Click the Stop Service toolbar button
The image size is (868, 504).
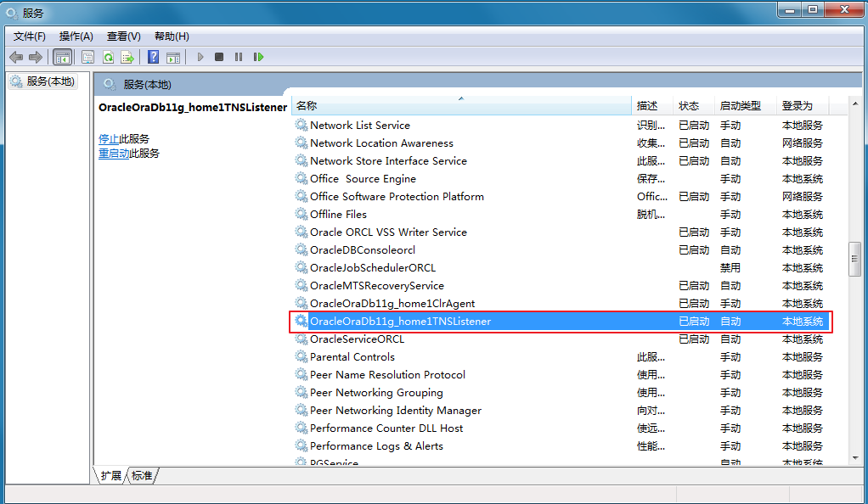pyautogui.click(x=219, y=57)
